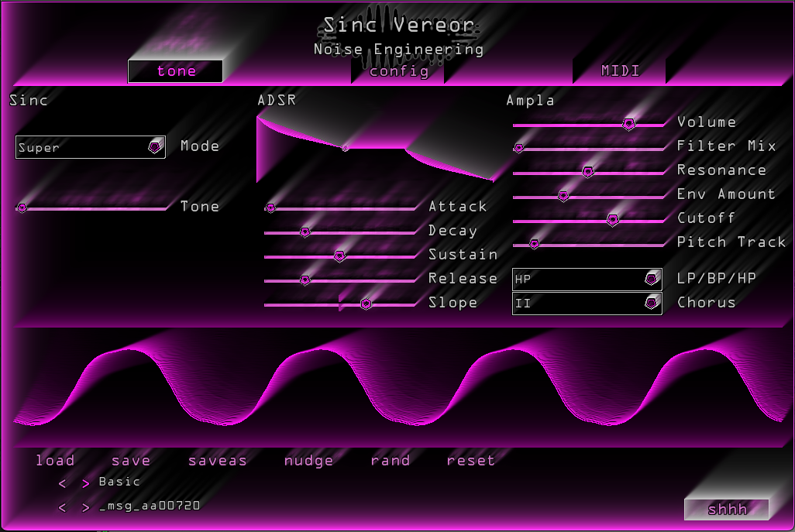Randomize the patch with rand

coord(390,460)
